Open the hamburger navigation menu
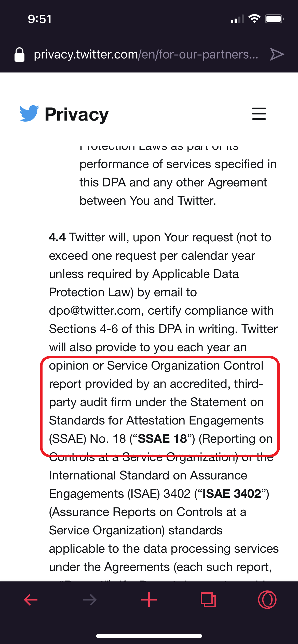Viewport: 298px width, 644px height. point(259,114)
